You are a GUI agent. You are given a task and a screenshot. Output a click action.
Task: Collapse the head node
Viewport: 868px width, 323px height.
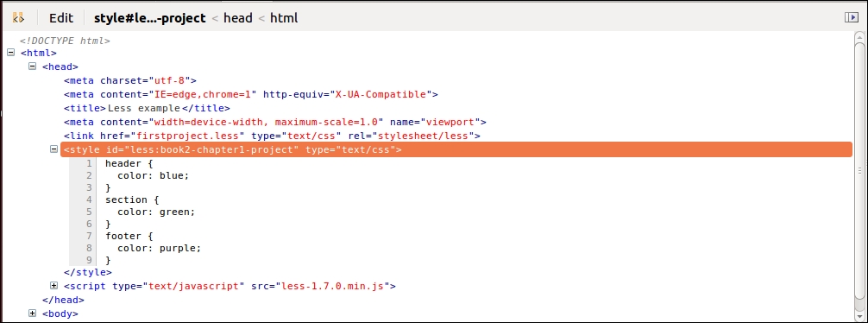click(x=32, y=66)
